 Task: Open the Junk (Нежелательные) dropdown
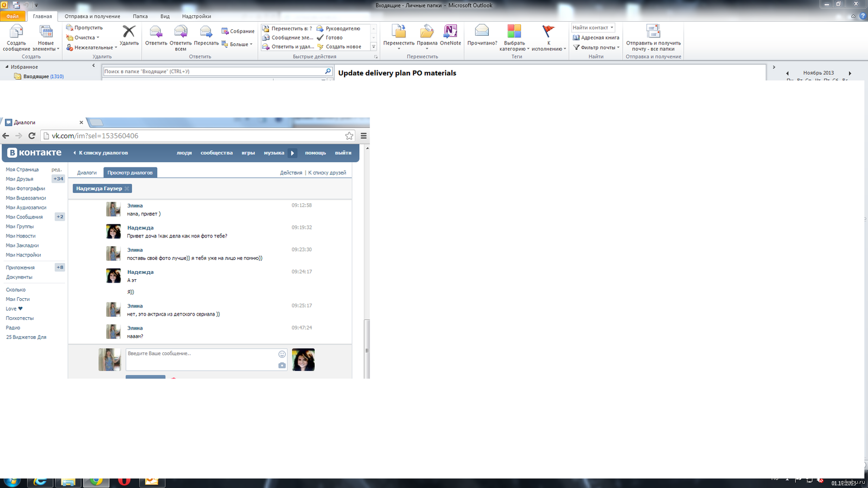(92, 48)
